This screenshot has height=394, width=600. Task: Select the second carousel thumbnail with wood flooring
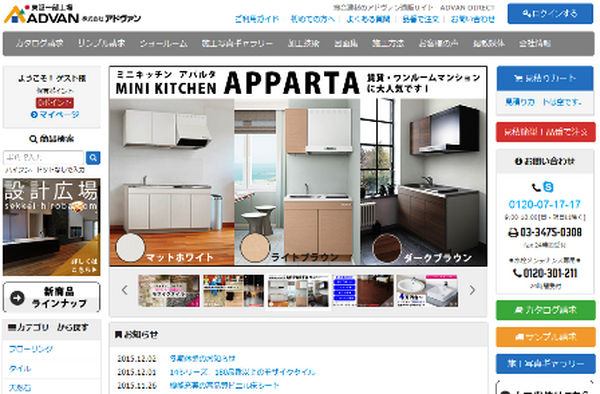(233, 291)
